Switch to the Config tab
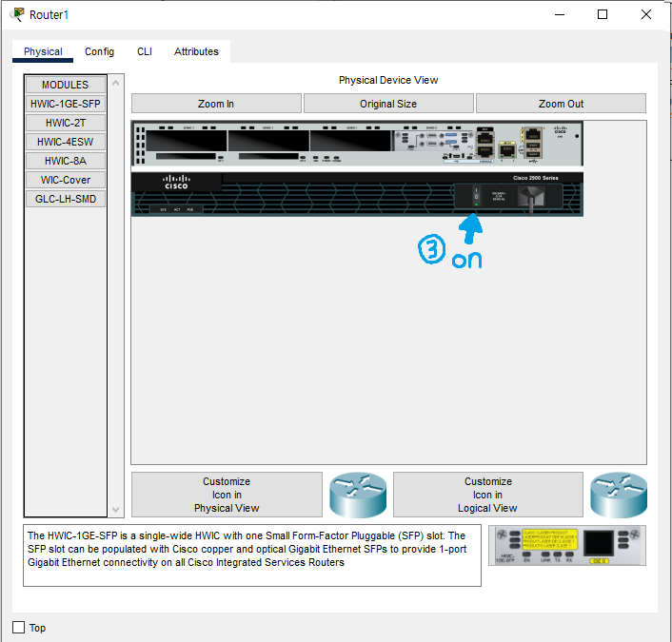 pos(99,51)
